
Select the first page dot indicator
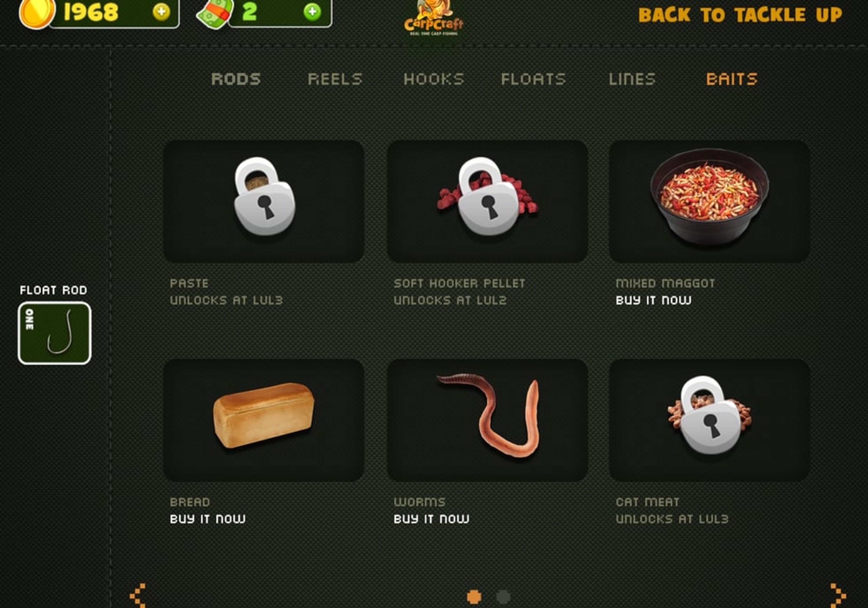(474, 597)
